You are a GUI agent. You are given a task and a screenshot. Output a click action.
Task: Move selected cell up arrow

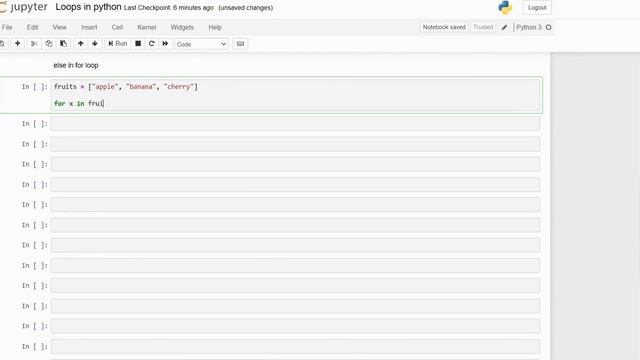point(80,43)
